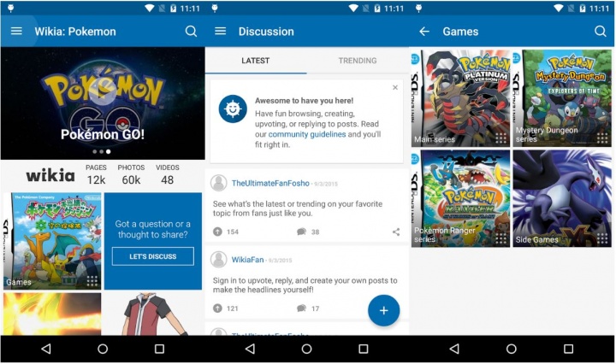The width and height of the screenshot is (616, 364).
Task: Select the first carousel dot indicator
Action: click(95, 151)
